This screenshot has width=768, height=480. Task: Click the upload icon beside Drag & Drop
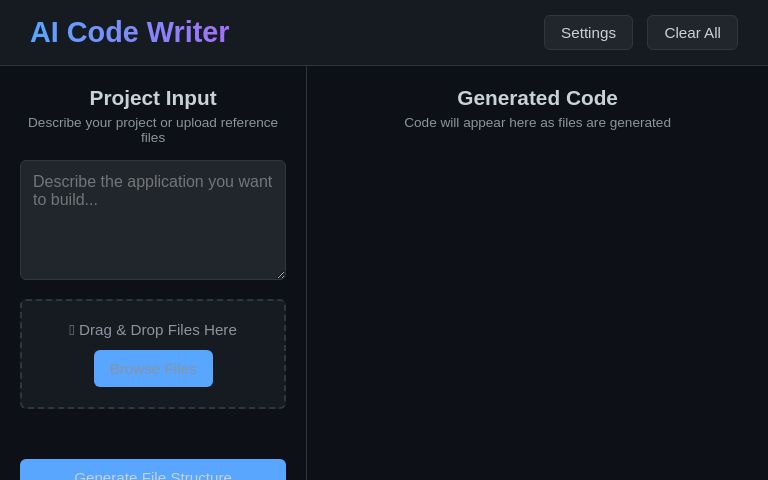click(72, 330)
